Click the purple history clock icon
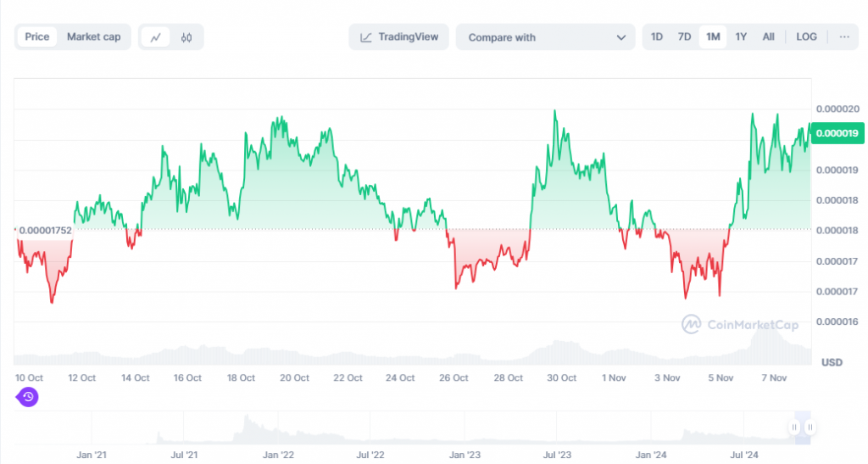The height and width of the screenshot is (464, 868). click(x=28, y=397)
